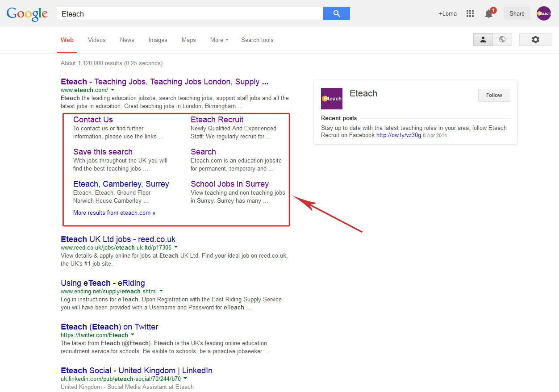
Task: Open the Contact Us sitelink
Action: click(93, 120)
